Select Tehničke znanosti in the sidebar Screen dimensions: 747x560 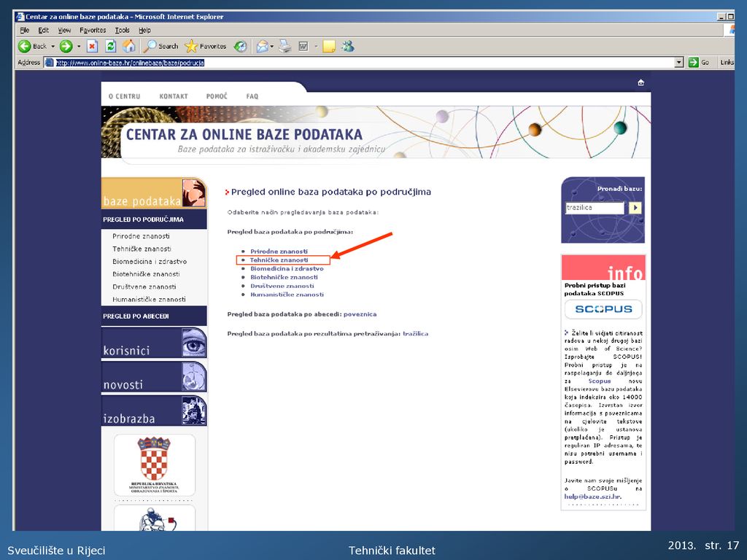pyautogui.click(x=142, y=249)
